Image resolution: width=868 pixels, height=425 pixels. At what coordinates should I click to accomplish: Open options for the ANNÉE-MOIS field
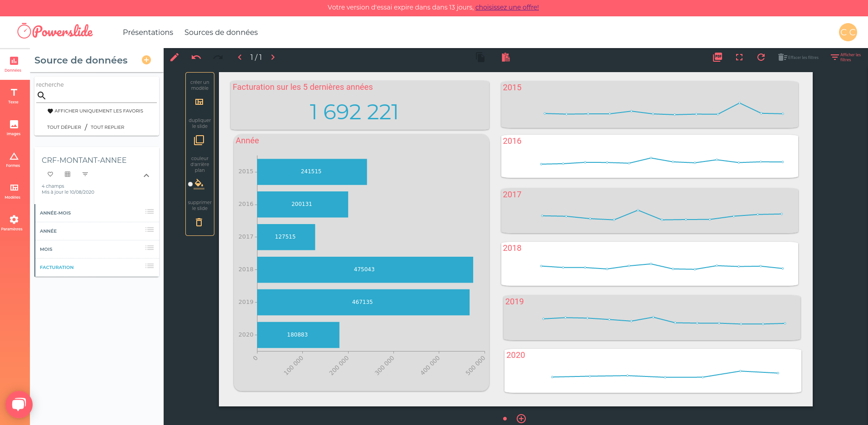(150, 211)
